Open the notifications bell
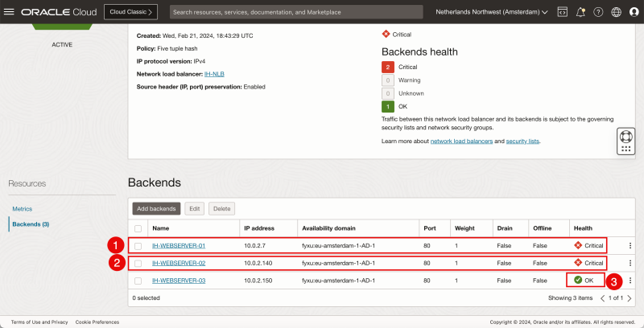Image resolution: width=644 pixels, height=328 pixels. tap(580, 12)
